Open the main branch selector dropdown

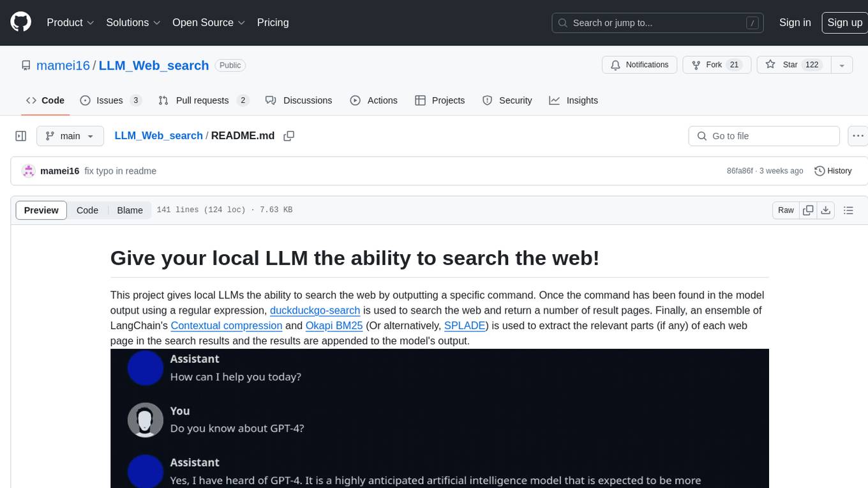point(70,136)
